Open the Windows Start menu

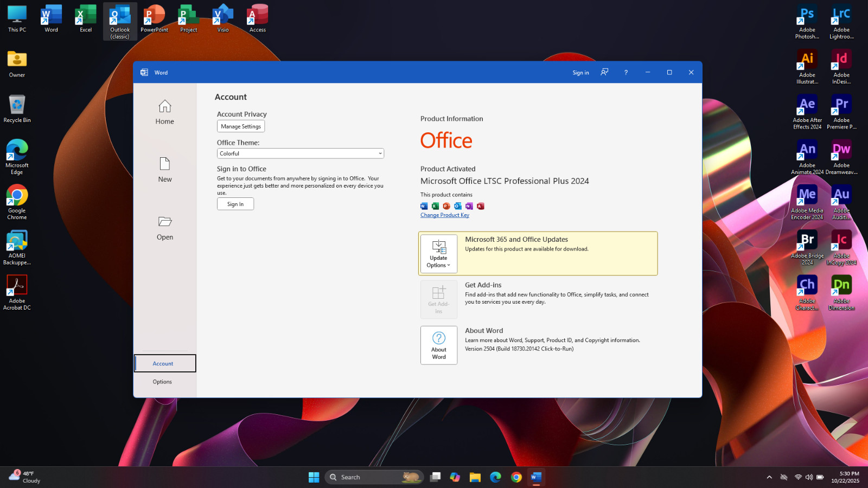tap(314, 477)
